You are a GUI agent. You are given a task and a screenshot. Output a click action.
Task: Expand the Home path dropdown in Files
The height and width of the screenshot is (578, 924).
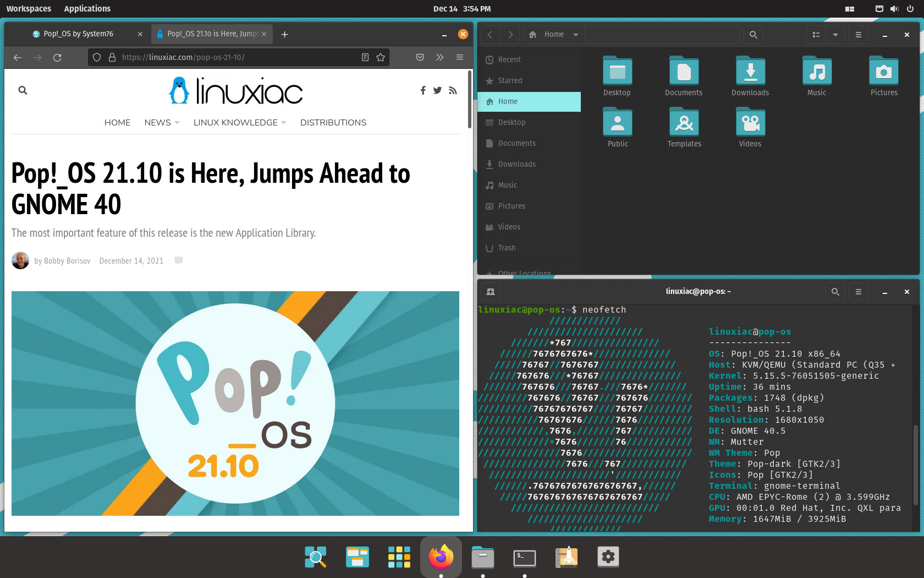[576, 35]
